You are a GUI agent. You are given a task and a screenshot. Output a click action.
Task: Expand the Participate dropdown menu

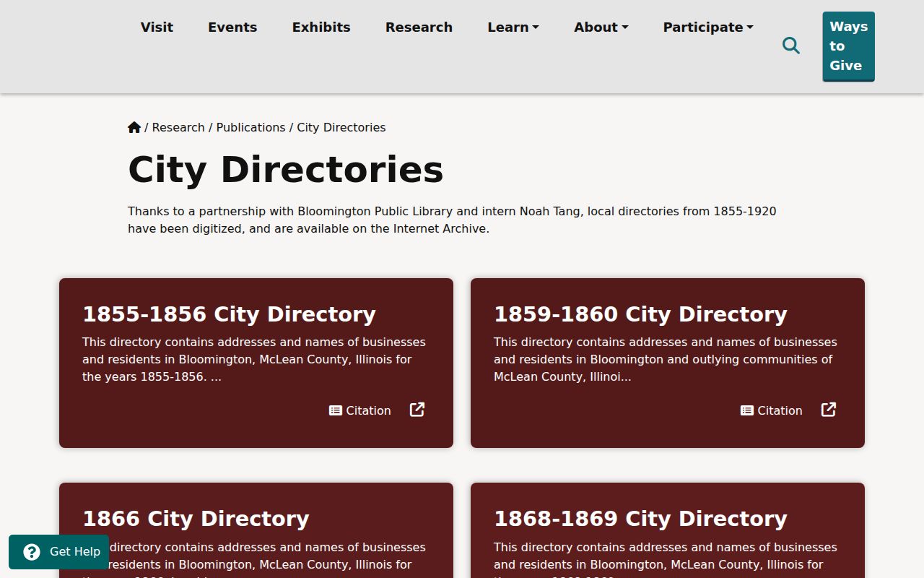click(x=708, y=27)
